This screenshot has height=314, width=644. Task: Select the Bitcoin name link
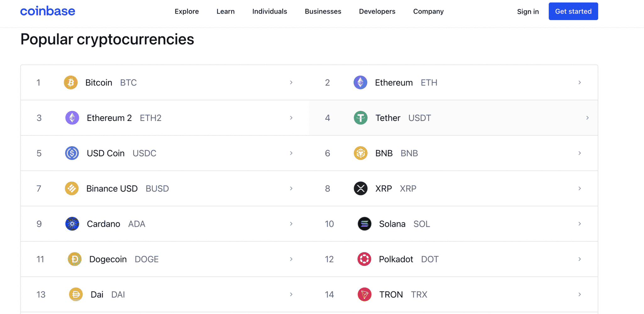coord(99,83)
